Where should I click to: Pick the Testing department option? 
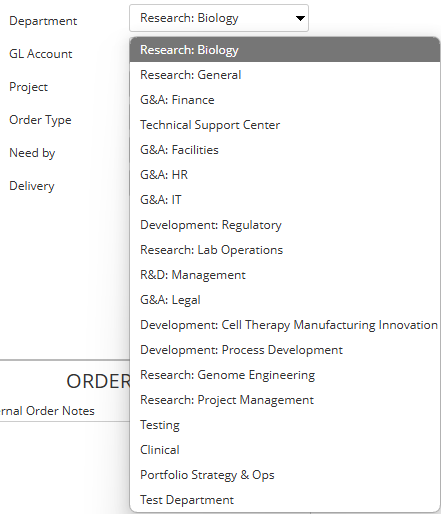click(285, 425)
